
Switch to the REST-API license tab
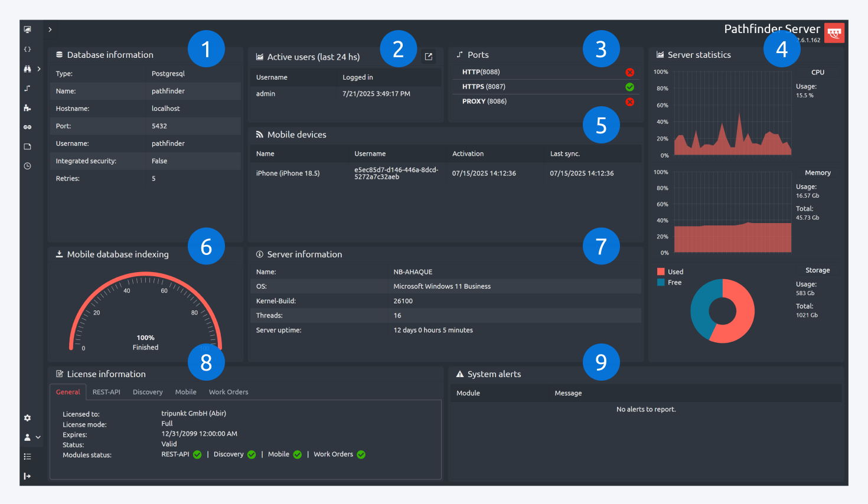click(x=106, y=392)
